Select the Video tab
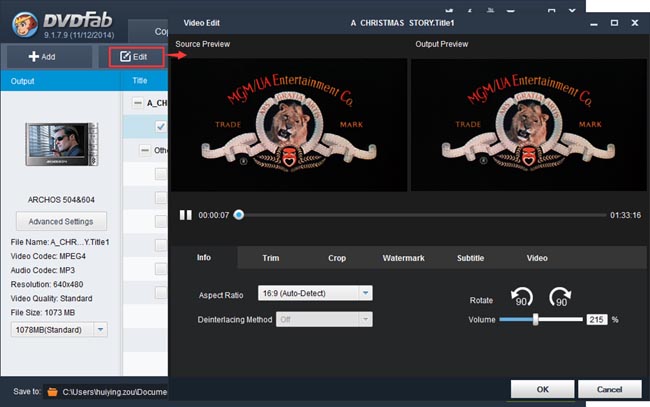650x407 pixels. tap(537, 258)
